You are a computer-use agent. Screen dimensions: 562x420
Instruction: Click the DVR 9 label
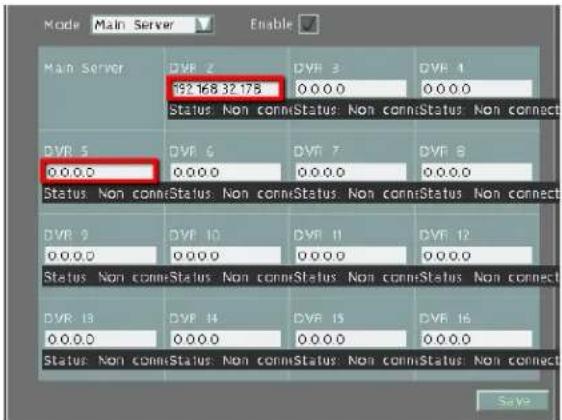(x=66, y=235)
